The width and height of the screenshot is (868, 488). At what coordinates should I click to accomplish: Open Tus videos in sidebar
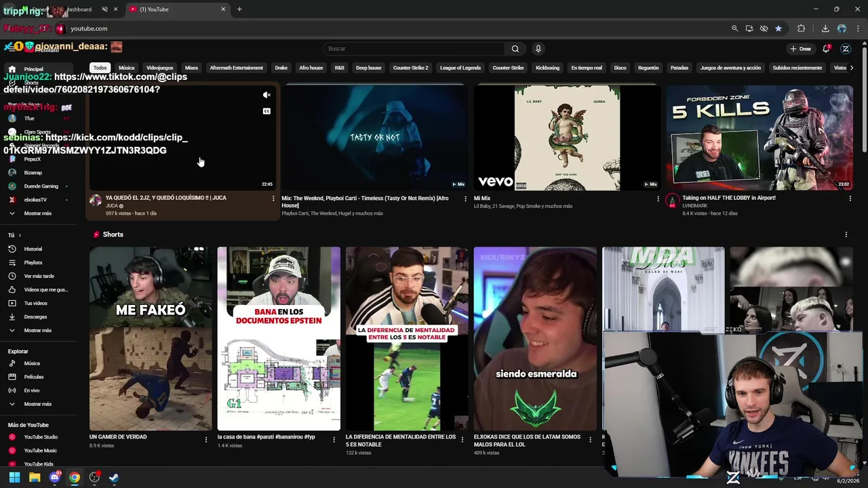(35, 303)
